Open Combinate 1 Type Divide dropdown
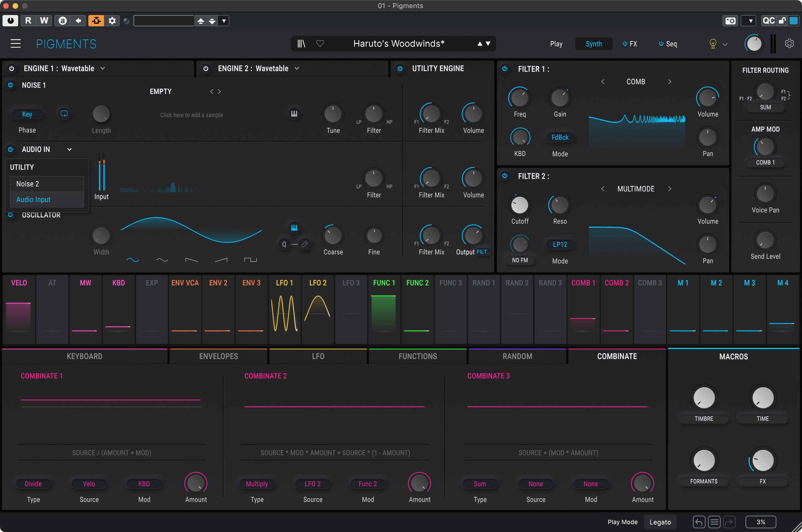Image resolution: width=802 pixels, height=532 pixels. 33,484
